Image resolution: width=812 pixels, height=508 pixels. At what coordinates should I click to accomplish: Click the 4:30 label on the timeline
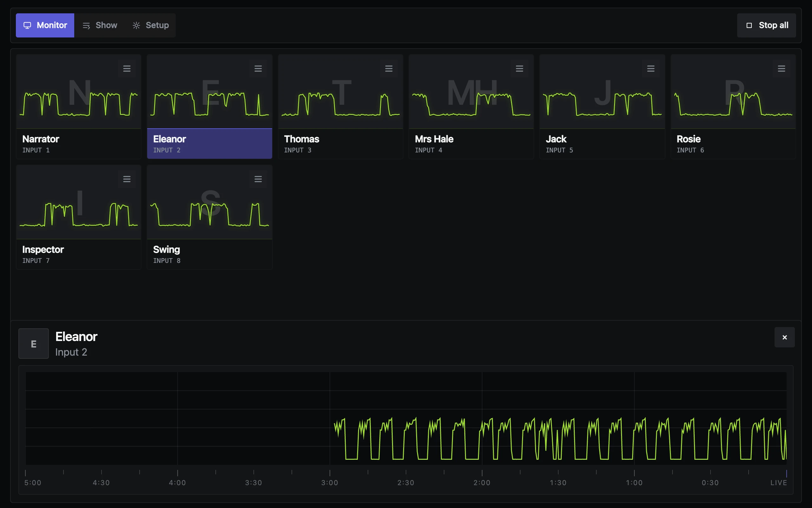click(x=101, y=483)
